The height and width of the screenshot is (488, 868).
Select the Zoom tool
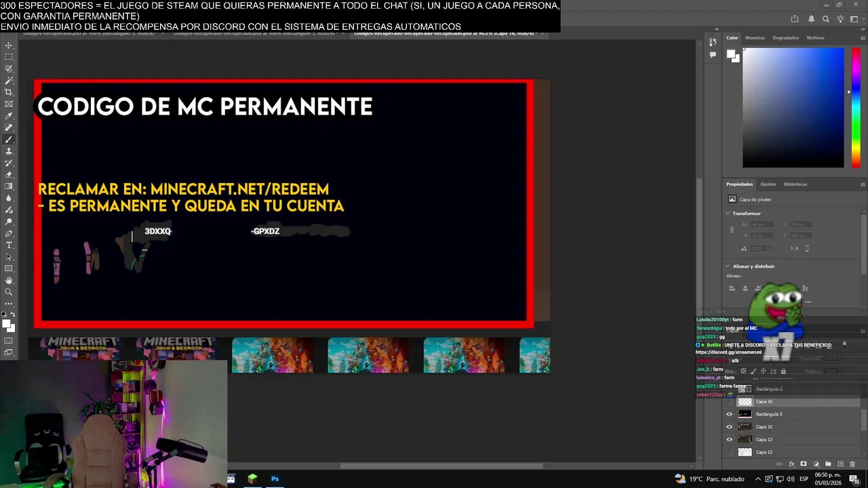[9, 292]
